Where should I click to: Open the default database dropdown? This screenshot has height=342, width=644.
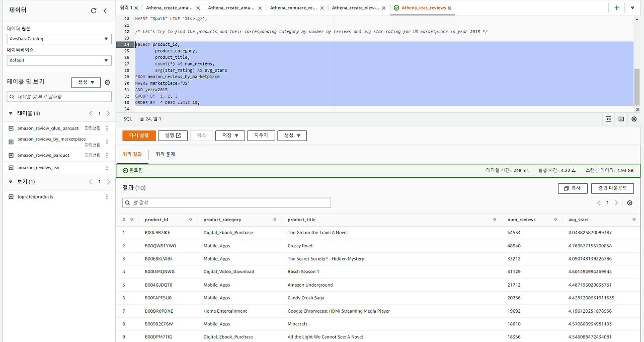pyautogui.click(x=58, y=60)
